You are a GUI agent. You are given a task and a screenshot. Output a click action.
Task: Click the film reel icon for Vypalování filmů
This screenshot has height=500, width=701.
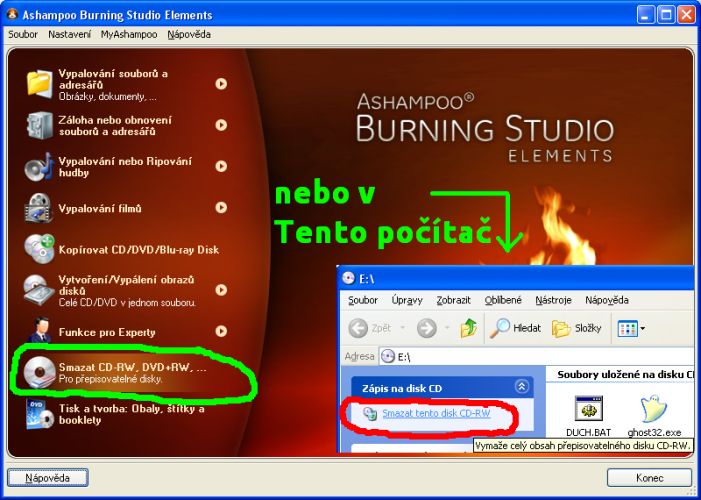click(x=40, y=208)
